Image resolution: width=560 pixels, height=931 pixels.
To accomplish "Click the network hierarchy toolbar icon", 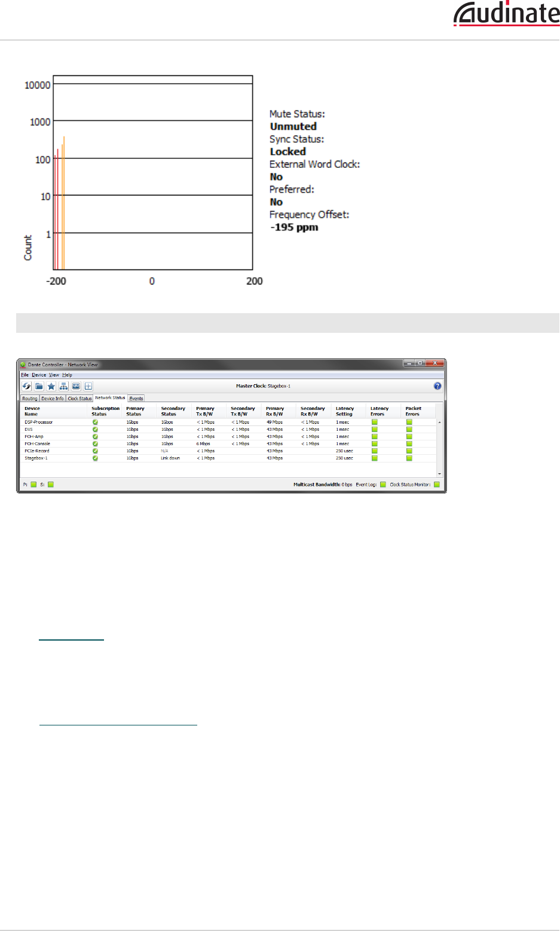I will coord(63,386).
